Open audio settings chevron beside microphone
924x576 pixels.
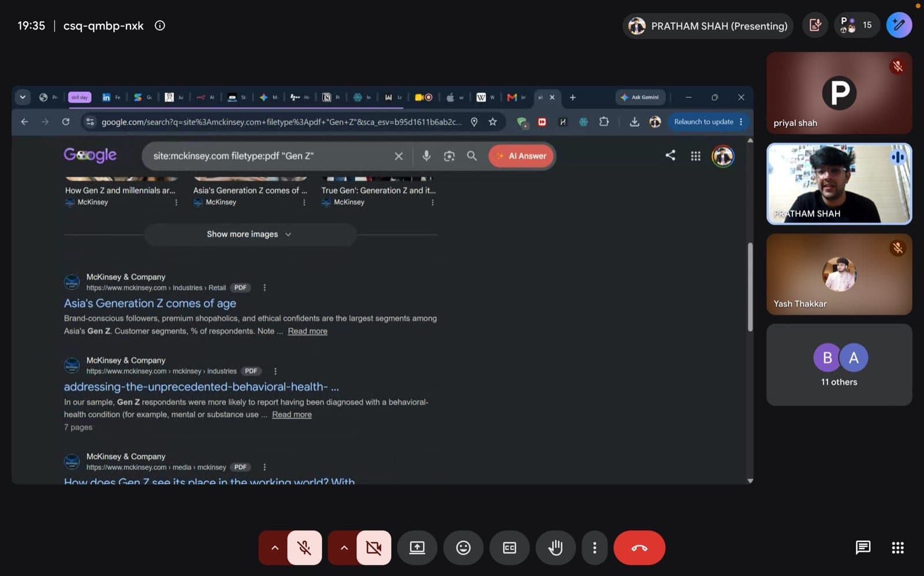(275, 548)
